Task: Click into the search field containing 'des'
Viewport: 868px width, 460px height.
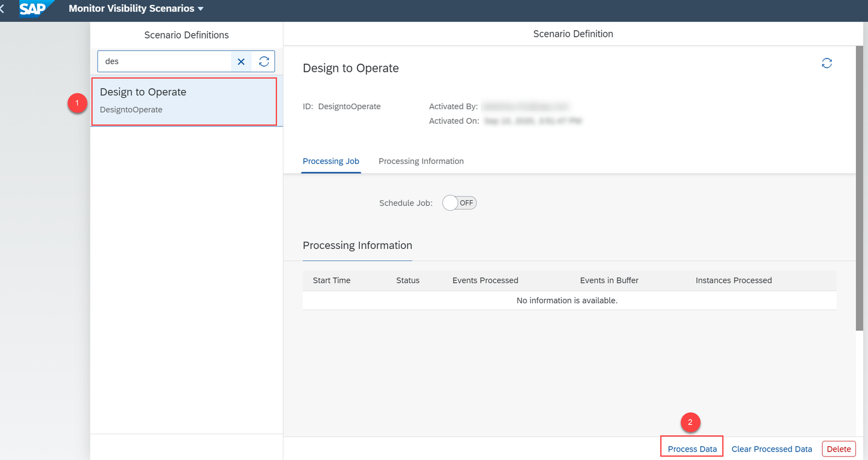Action: (165, 61)
